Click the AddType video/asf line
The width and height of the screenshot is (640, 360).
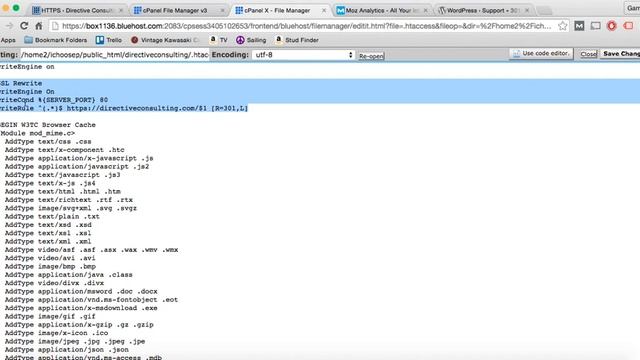(91, 250)
